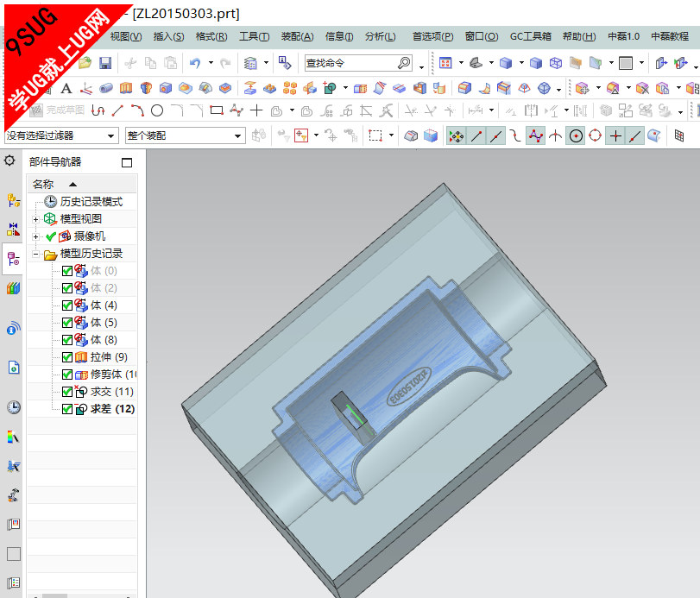
Task: Open the Undo history dropdown arrow
Action: click(211, 63)
